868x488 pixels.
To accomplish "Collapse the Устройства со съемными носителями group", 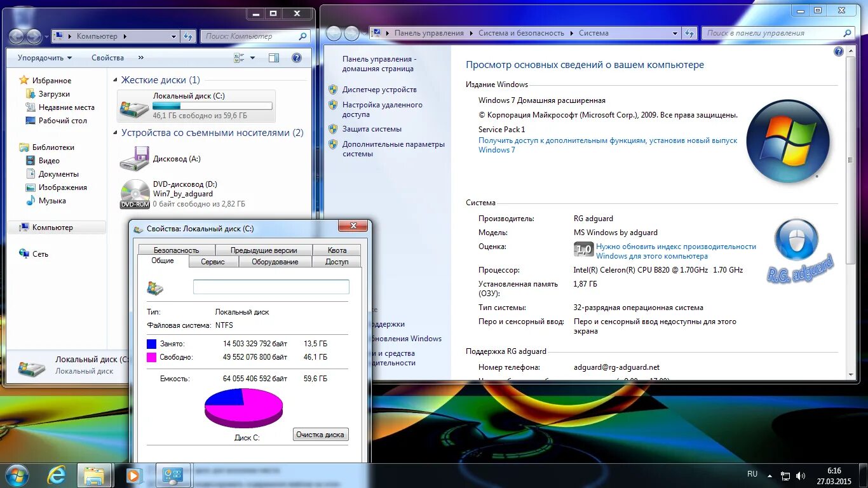I will (116, 133).
